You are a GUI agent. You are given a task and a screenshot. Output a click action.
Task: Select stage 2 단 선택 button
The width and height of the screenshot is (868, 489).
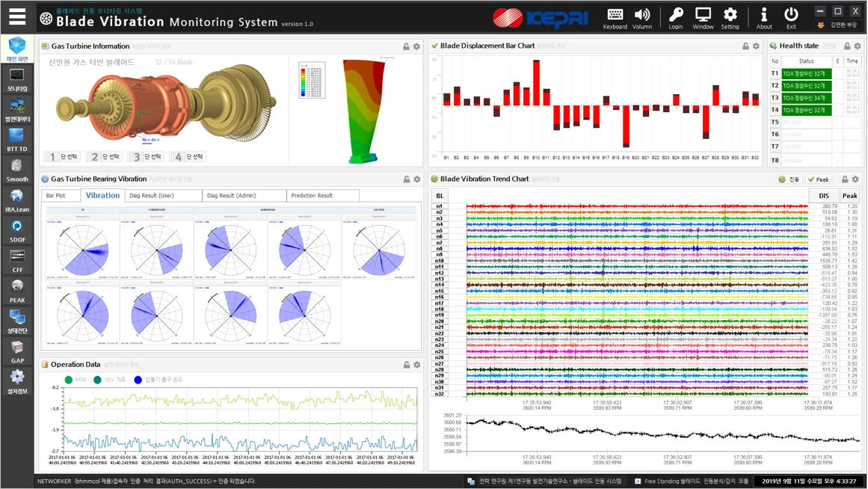[105, 157]
